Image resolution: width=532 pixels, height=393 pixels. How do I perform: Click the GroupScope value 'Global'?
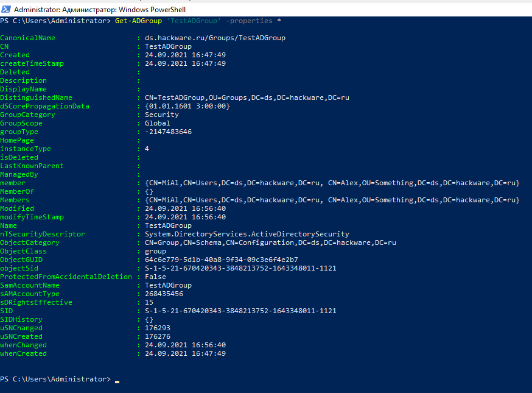156,123
